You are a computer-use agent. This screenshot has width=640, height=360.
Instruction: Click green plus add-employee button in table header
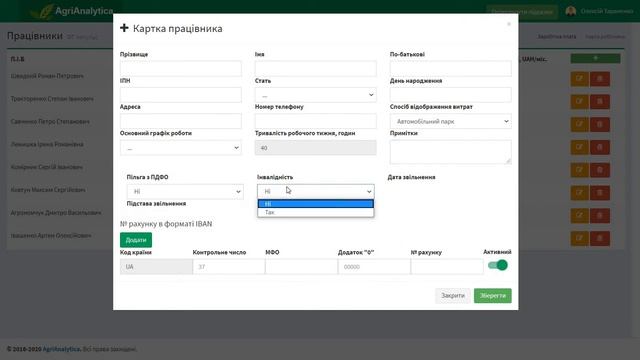(x=595, y=58)
